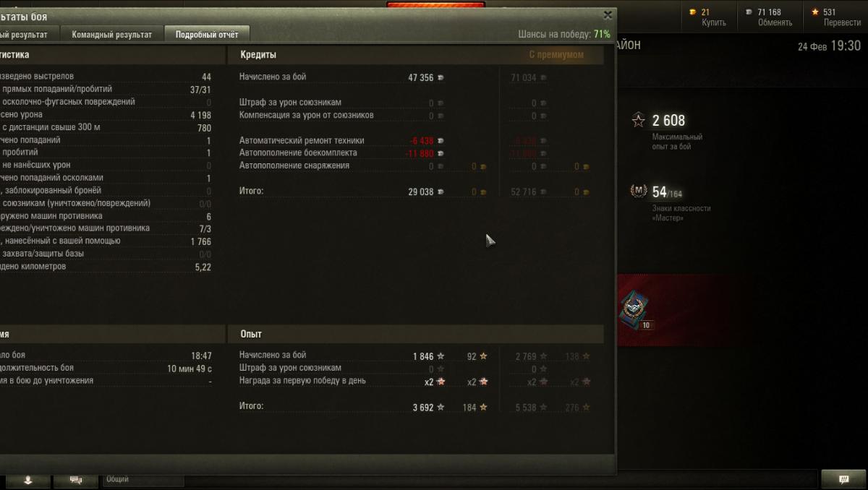Switch to the Командный результат tab
Screen dimensions: 868x490
[111, 34]
